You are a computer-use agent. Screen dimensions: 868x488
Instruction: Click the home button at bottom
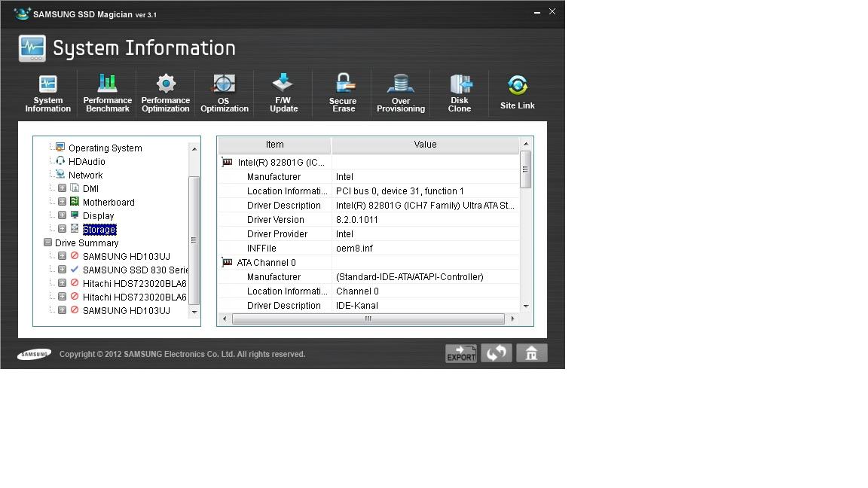[531, 353]
